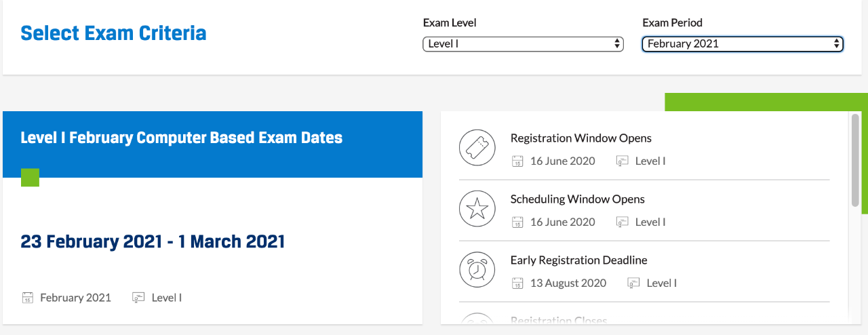
Task: Click the level icon under Registration Window Opens
Action: [623, 161]
